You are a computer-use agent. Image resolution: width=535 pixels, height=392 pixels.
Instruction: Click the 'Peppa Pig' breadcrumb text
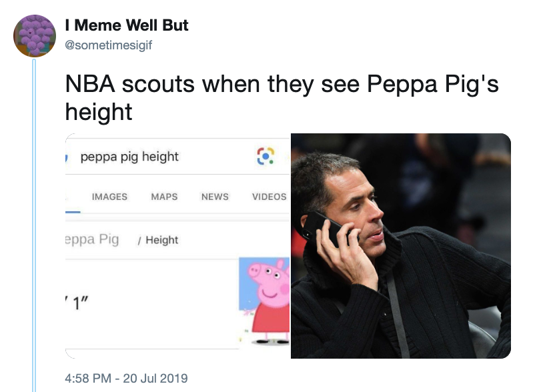92,239
